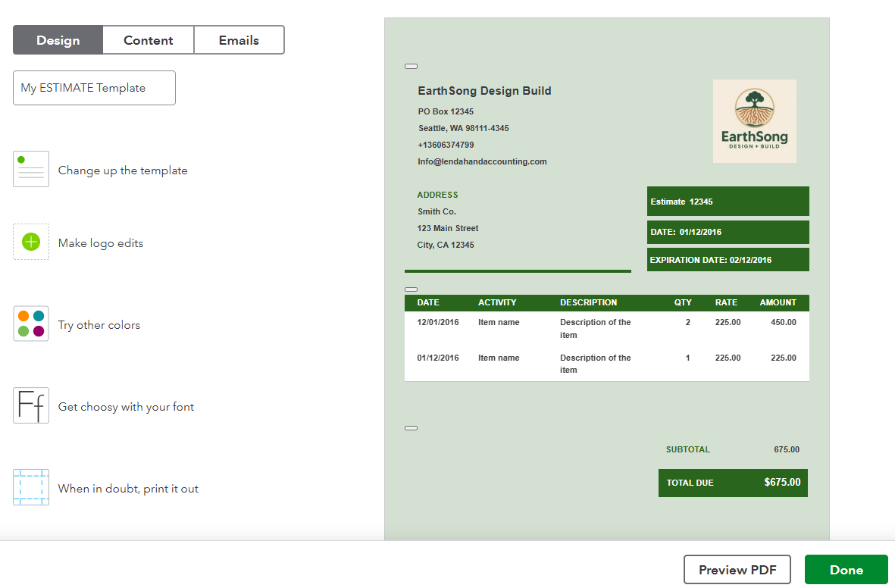
Task: Click the print margins dashed-line icon
Action: tap(31, 487)
